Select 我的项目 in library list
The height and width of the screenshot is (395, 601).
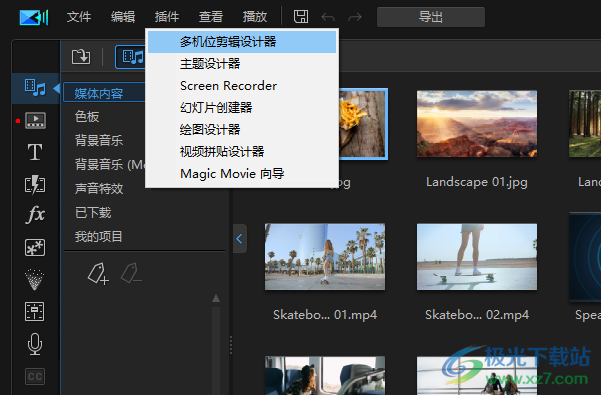tap(99, 237)
